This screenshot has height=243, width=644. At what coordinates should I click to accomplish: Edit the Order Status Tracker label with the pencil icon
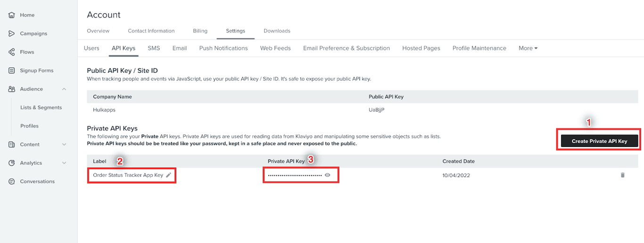coord(169,175)
